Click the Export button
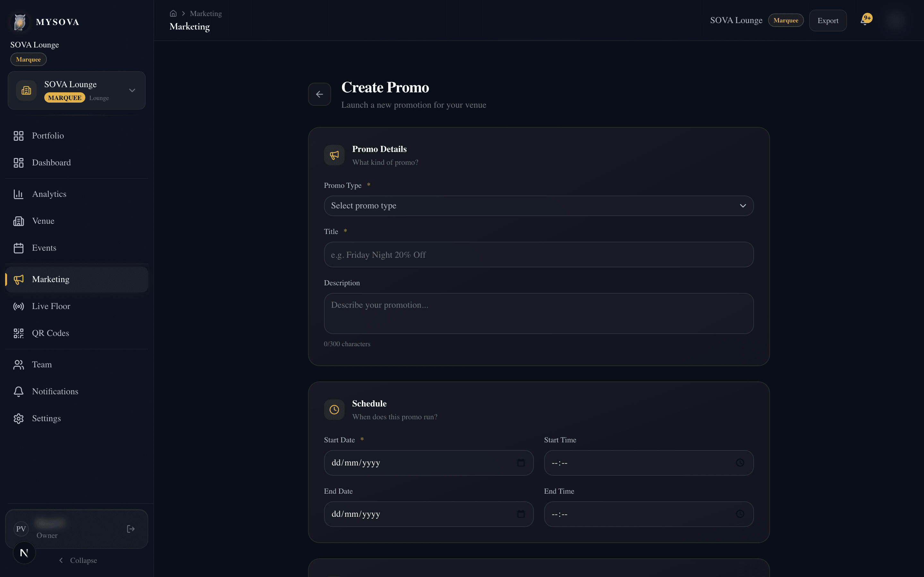924x577 pixels. pyautogui.click(x=828, y=20)
